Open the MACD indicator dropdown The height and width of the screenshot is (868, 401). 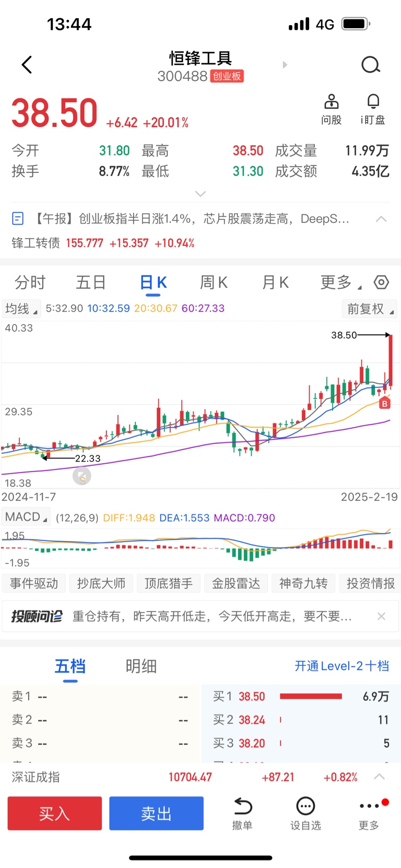[26, 517]
